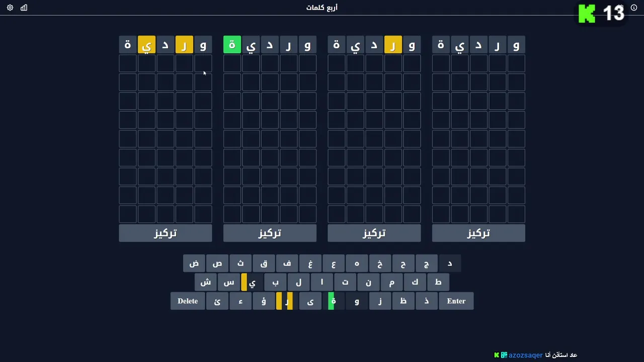Click the yellow-marked ي key
The width and height of the screenshot is (644, 362).
(x=252, y=283)
